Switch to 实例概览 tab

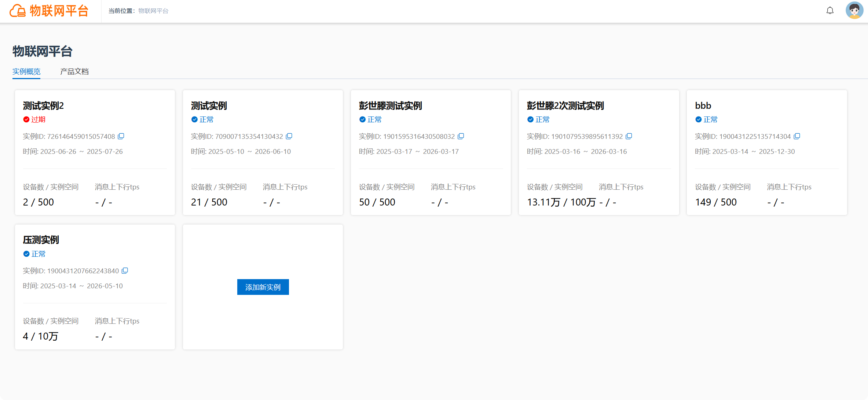click(x=26, y=71)
